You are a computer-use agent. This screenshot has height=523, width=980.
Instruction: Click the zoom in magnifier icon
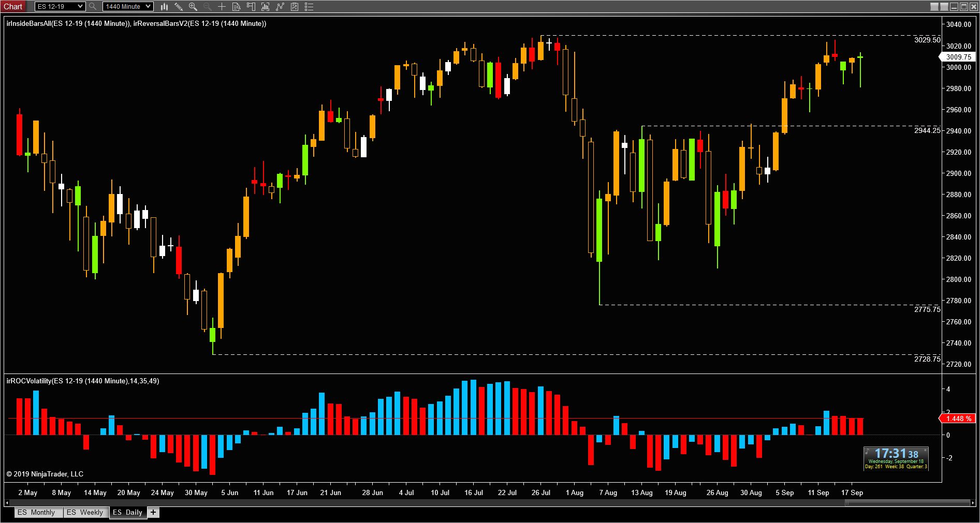tap(193, 7)
